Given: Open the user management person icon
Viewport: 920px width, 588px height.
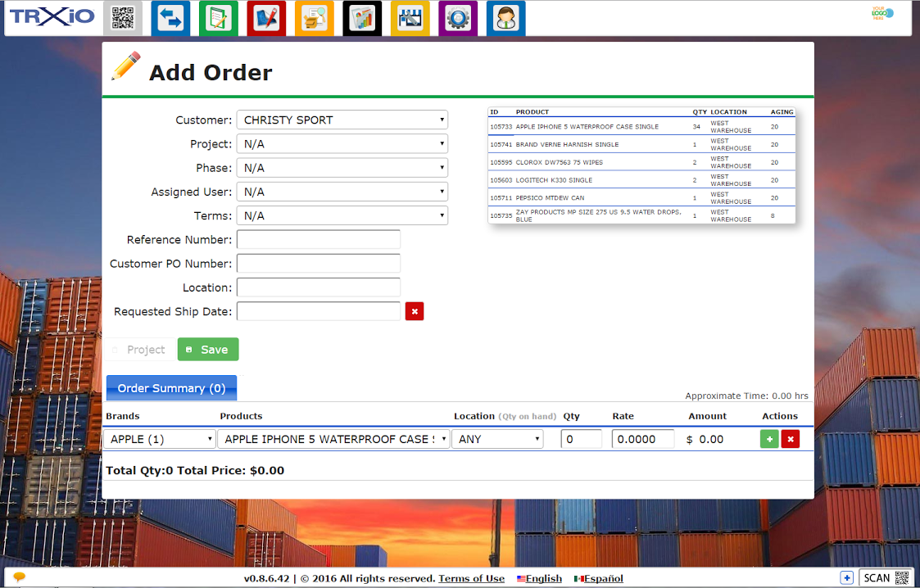Looking at the screenshot, I should pos(505,17).
